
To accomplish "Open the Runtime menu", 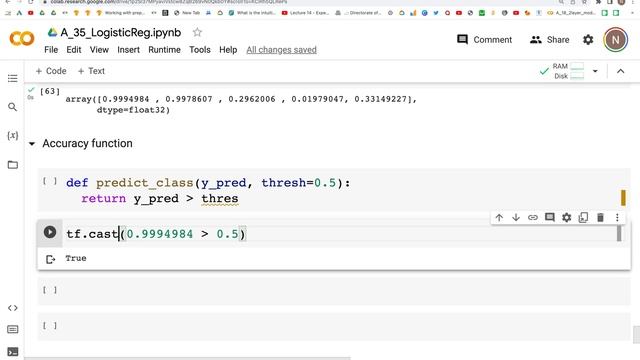I will point(164,50).
